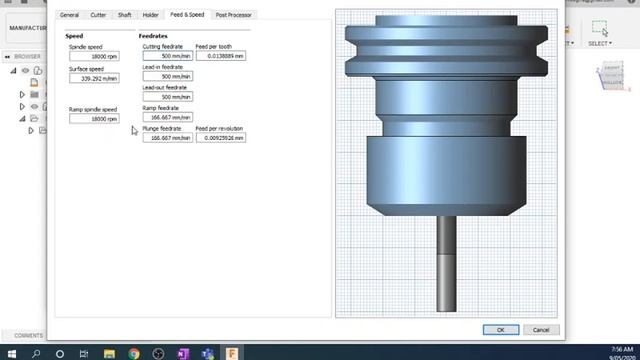This screenshot has width=640, height=360.
Task: Click the Lead-in feedrate field
Action: [168, 76]
